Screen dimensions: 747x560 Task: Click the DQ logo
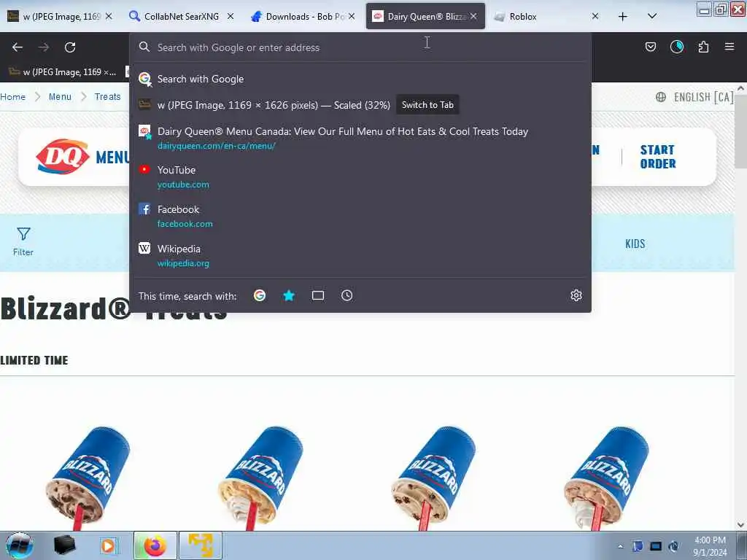point(63,157)
